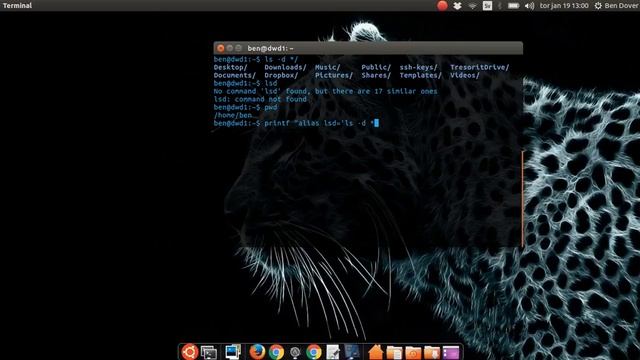
Task: Click the terminal's orange scrollbar
Action: pos(522,198)
